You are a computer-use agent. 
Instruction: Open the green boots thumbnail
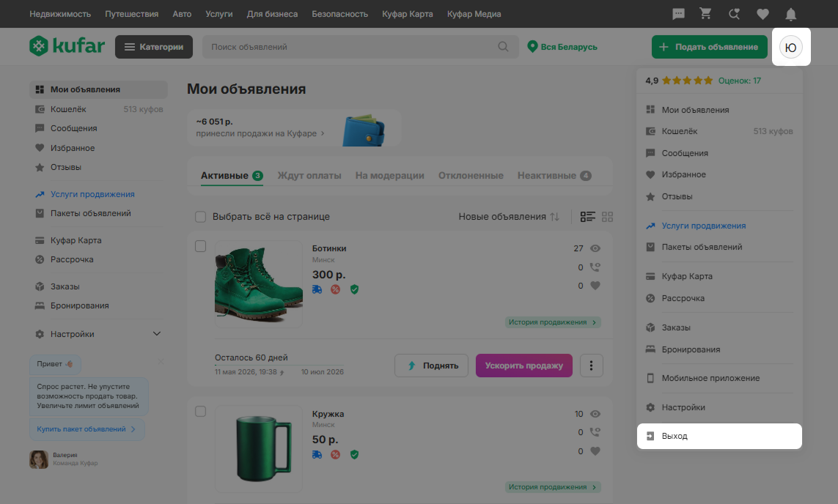click(259, 284)
